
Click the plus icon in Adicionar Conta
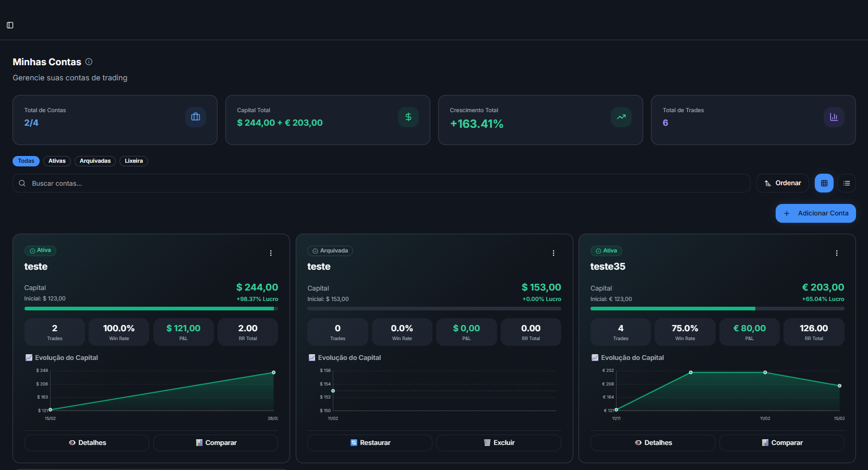pos(787,213)
